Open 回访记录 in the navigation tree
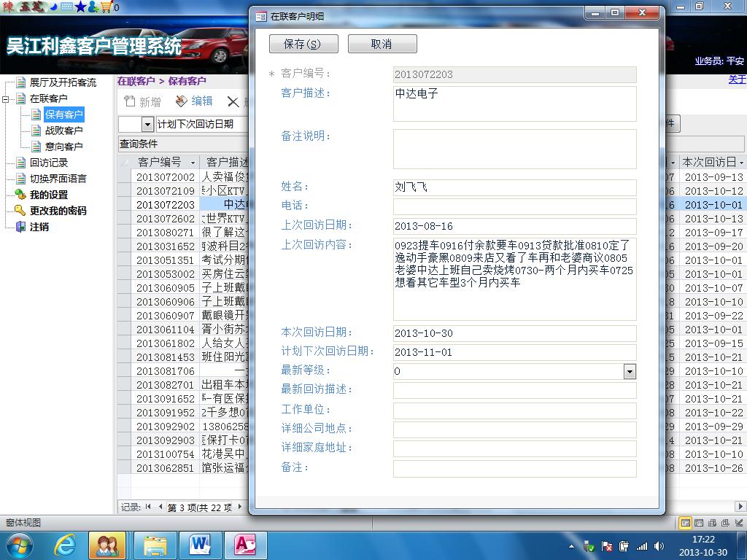Screen dimensions: 747x560 (49, 163)
